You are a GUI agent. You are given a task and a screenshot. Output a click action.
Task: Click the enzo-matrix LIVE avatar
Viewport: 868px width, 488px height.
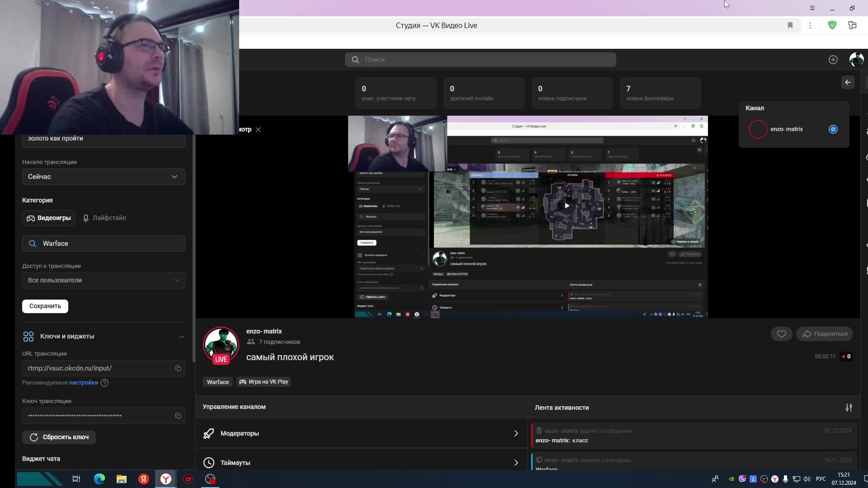221,346
